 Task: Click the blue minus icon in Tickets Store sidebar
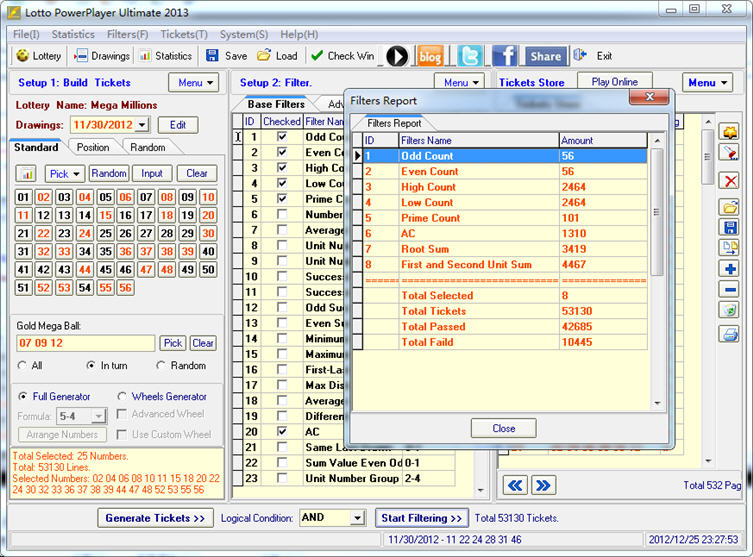coord(730,290)
